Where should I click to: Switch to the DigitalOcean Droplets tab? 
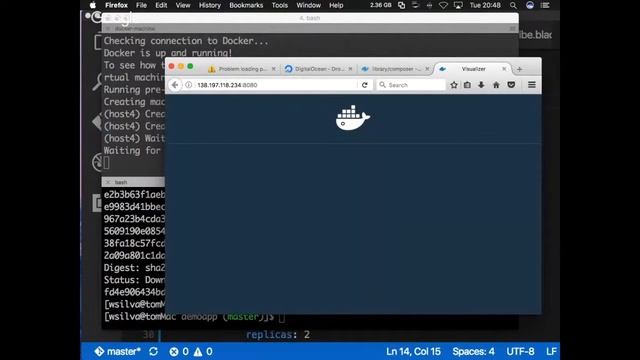click(x=318, y=69)
